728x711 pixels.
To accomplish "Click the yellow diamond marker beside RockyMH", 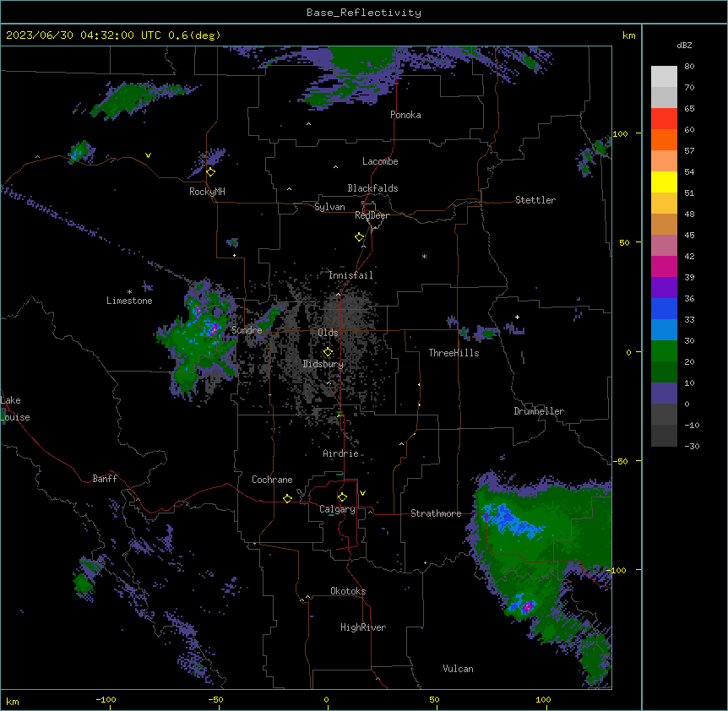I will click(211, 172).
